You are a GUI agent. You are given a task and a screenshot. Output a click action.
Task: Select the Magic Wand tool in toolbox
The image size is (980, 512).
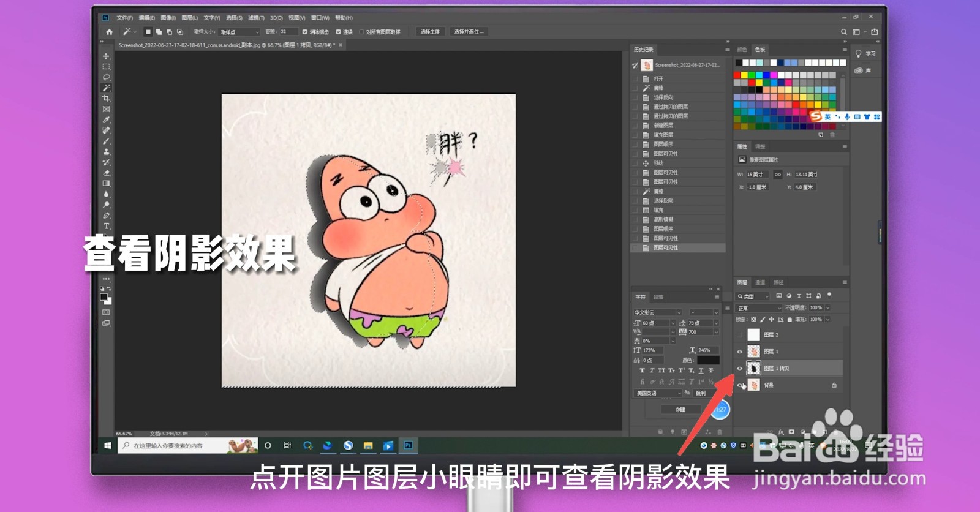point(106,88)
